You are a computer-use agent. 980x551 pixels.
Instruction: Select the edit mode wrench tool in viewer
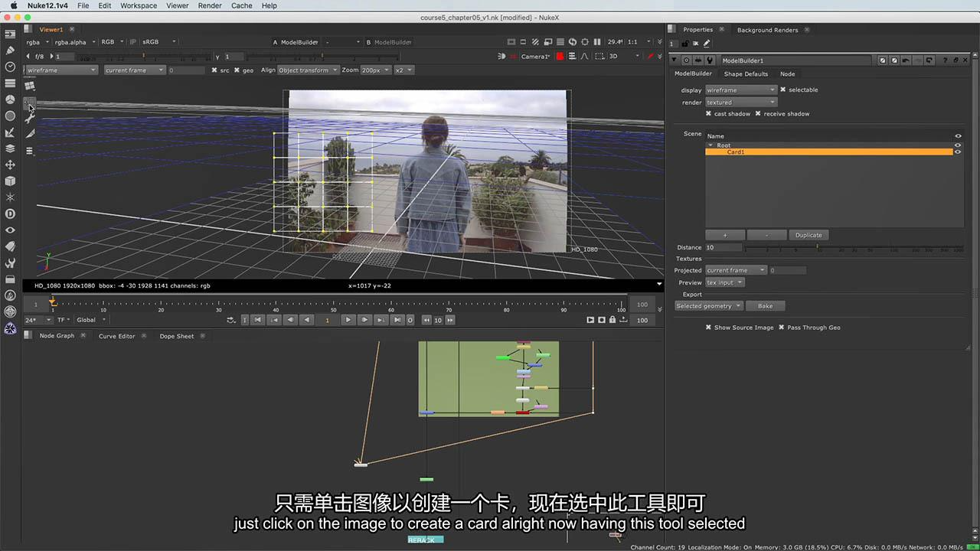click(30, 118)
